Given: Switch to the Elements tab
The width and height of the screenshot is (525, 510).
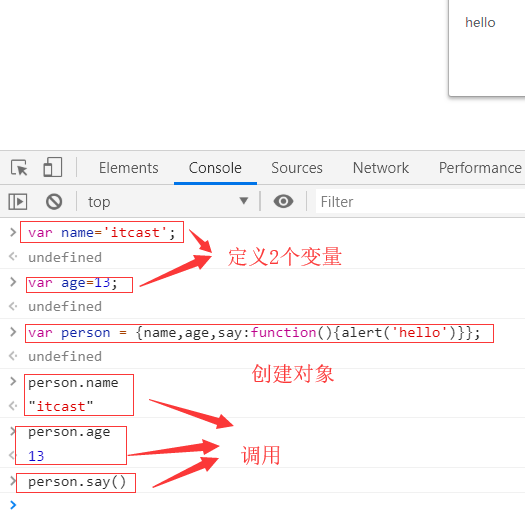Looking at the screenshot, I should pyautogui.click(x=129, y=168).
